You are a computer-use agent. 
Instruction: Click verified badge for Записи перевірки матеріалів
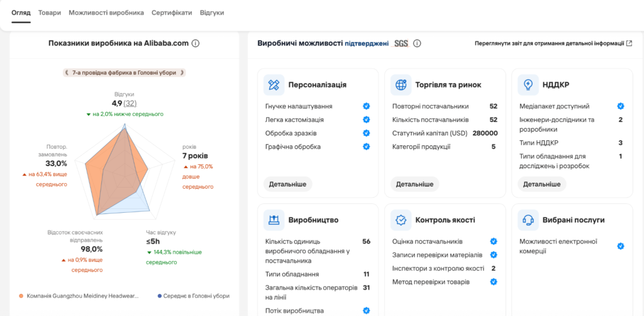point(494,255)
